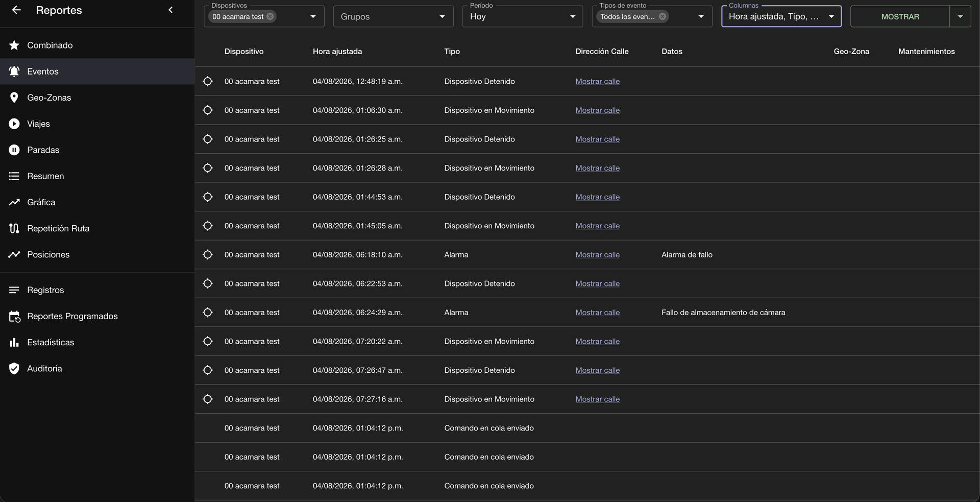Click the Resumen list icon
Viewport: 980px width, 502px height.
click(x=14, y=176)
